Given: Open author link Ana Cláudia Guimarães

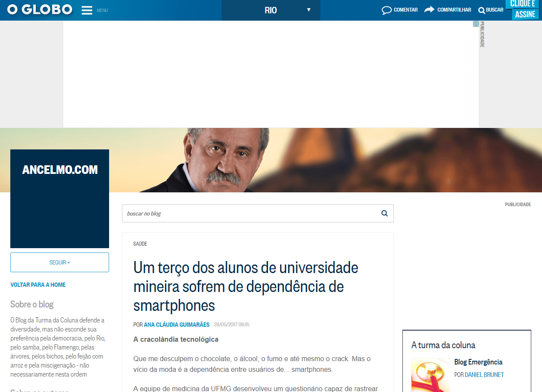Looking at the screenshot, I should tap(177, 325).
